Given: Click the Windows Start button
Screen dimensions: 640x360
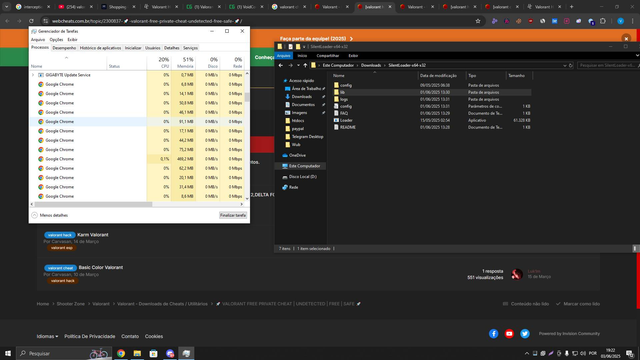Looking at the screenshot, I should 8,353.
